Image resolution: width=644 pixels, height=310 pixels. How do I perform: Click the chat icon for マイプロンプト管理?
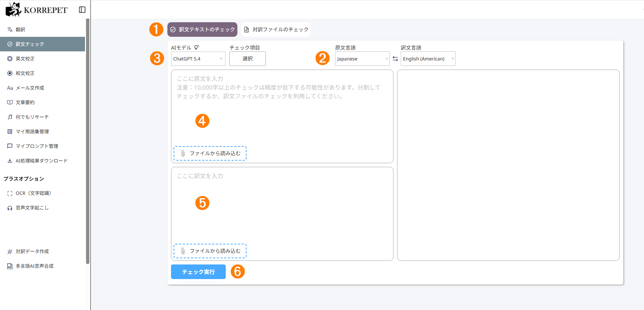[10, 146]
